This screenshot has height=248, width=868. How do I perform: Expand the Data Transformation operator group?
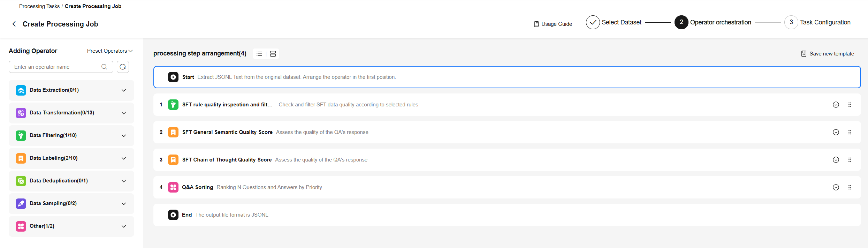(124, 113)
